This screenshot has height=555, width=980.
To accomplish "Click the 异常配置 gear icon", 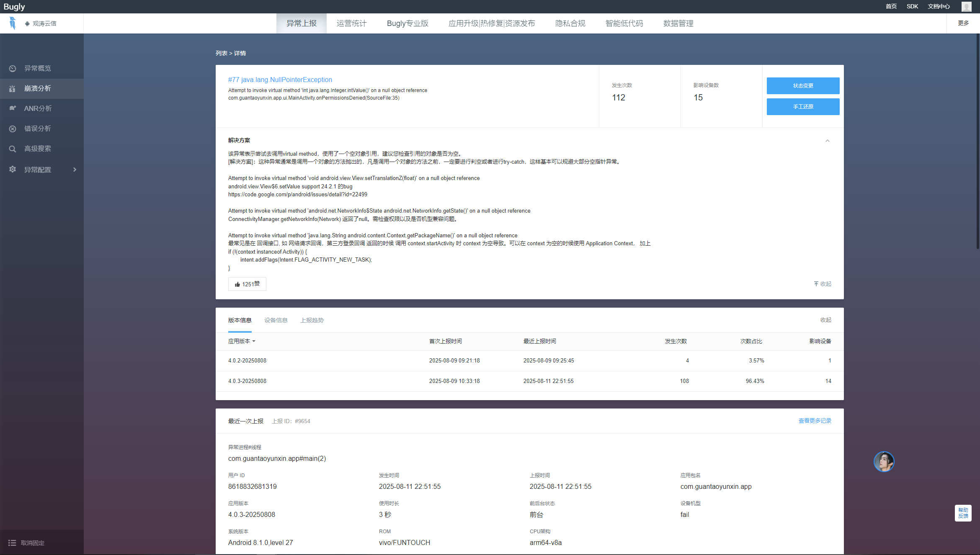I will pyautogui.click(x=13, y=169).
